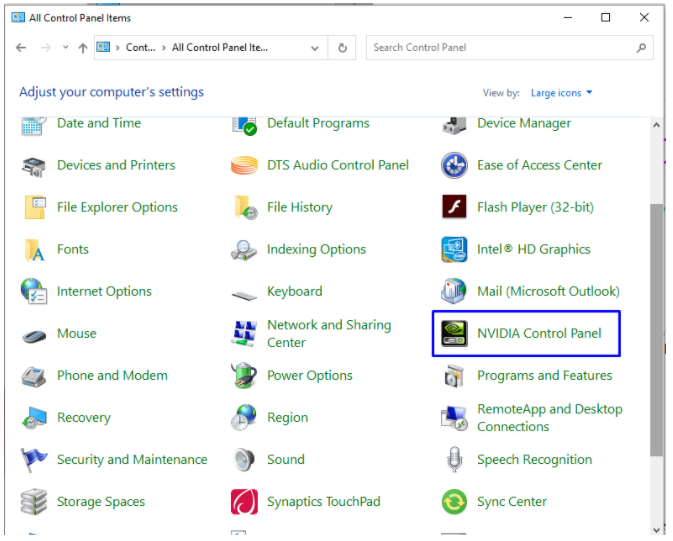This screenshot has height=541, width=673.
Task: Click the scrollbar up arrow
Action: point(656,125)
